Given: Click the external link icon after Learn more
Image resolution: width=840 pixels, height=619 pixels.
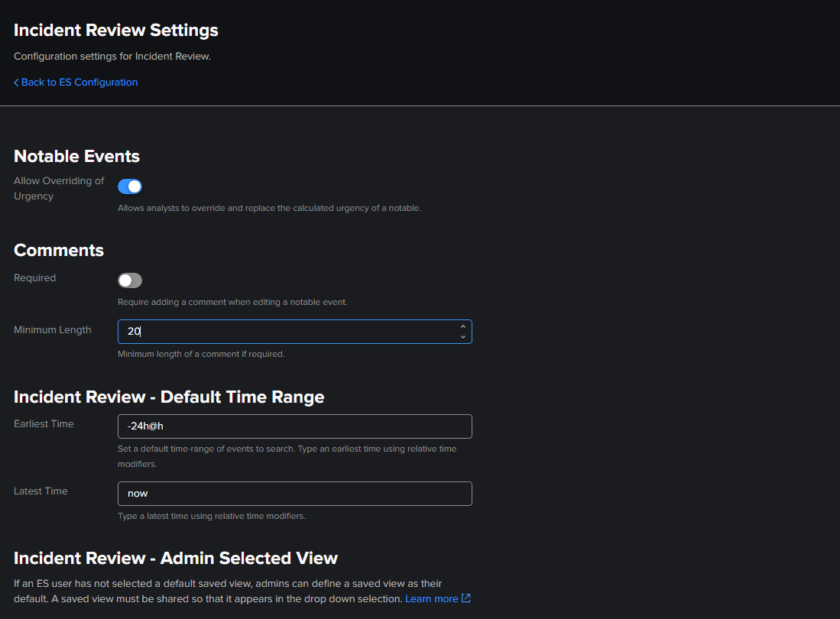Looking at the screenshot, I should (465, 598).
